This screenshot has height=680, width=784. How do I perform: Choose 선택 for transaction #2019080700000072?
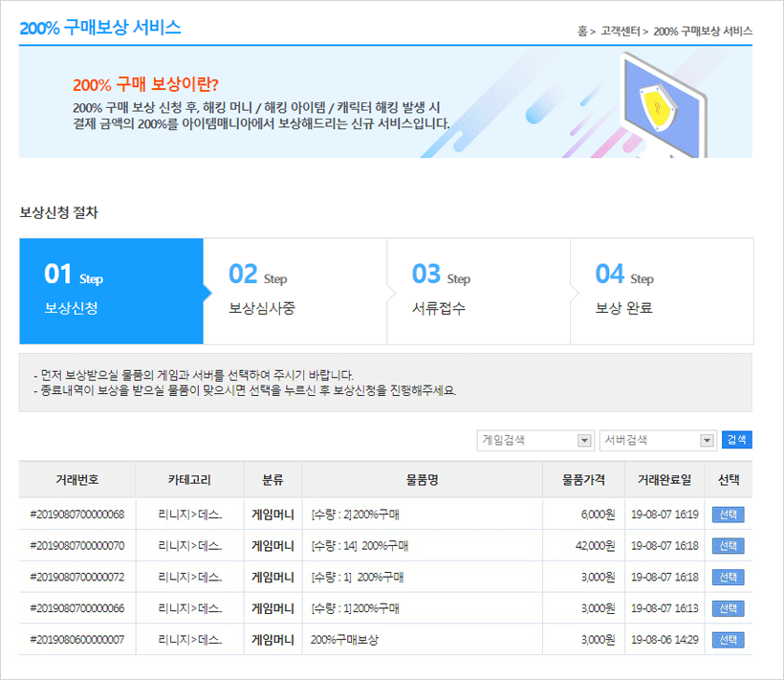(728, 578)
